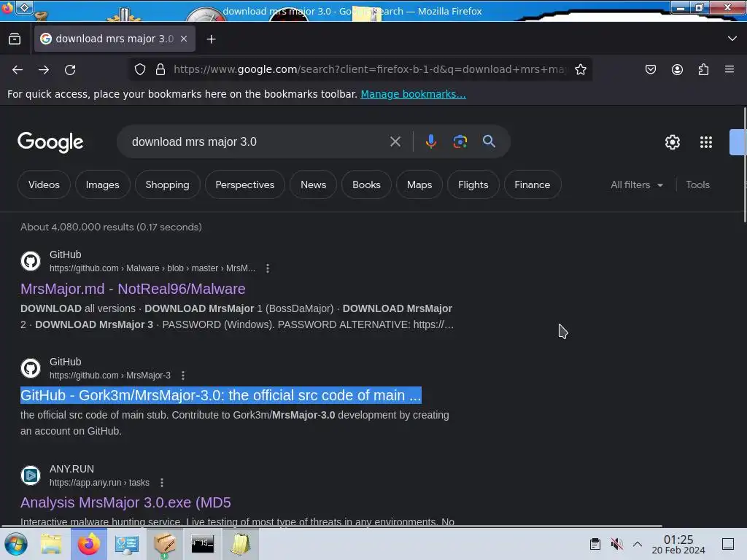Screen dimensions: 747x560
Task: Click the GitHub favicon of the MrsMajor.md result
Action: tap(31, 261)
